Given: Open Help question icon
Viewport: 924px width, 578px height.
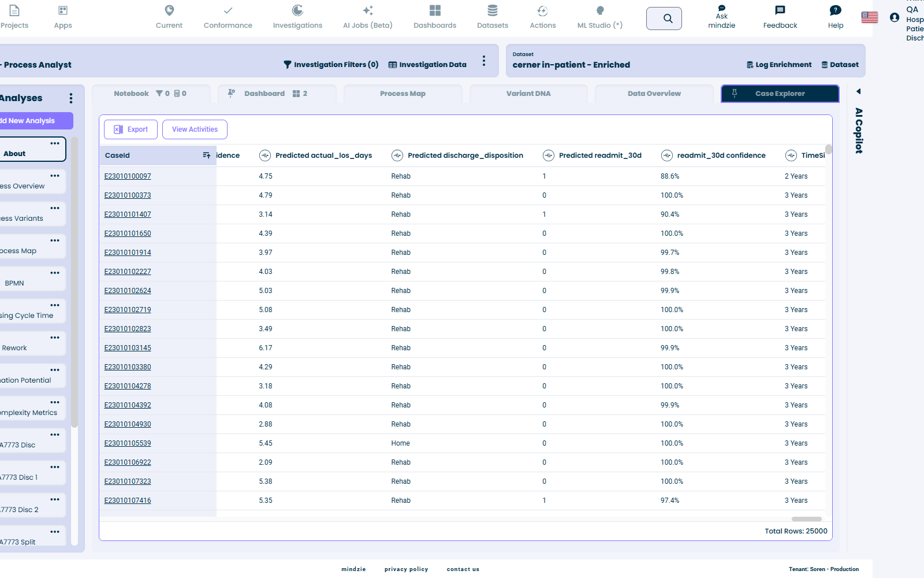Looking at the screenshot, I should pos(836,10).
